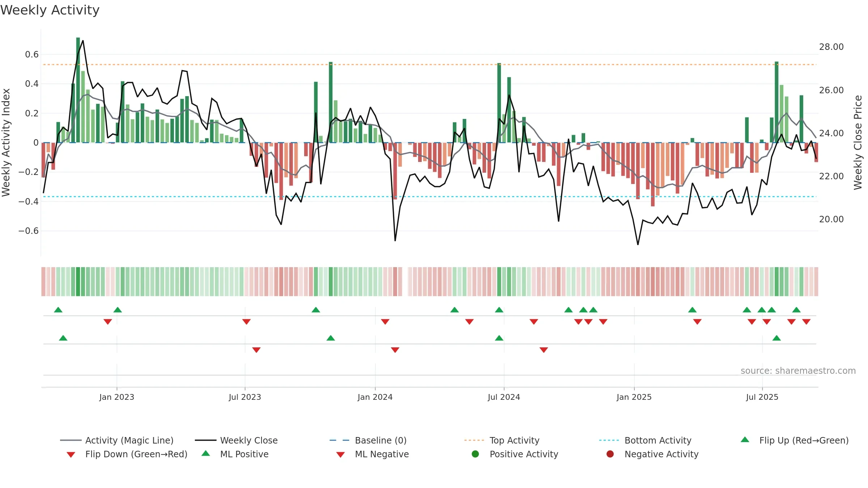The height and width of the screenshot is (488, 868).
Task: Click the 28.00 price axis label
Action: click(x=831, y=47)
